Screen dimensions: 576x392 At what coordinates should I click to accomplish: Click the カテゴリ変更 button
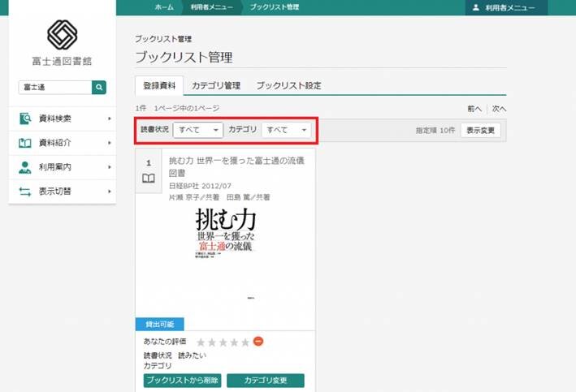266,381
